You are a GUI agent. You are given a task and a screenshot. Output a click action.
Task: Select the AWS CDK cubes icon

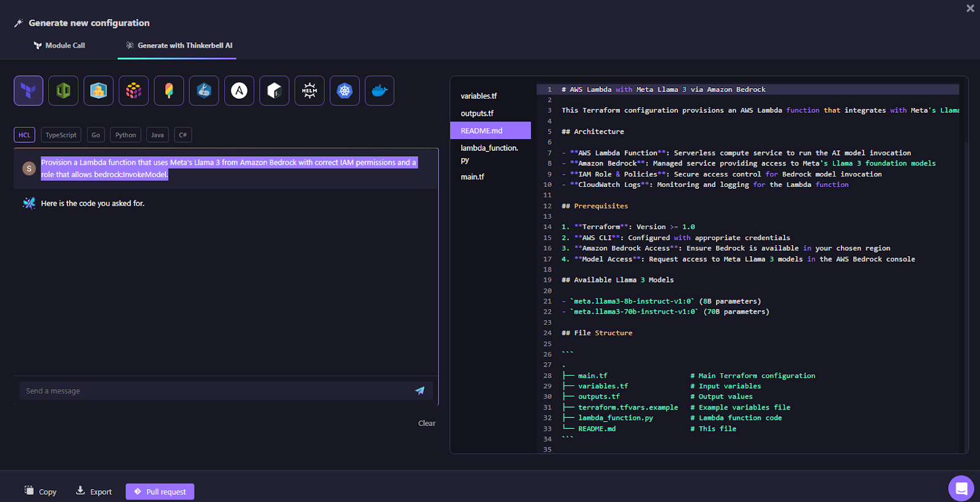click(99, 91)
